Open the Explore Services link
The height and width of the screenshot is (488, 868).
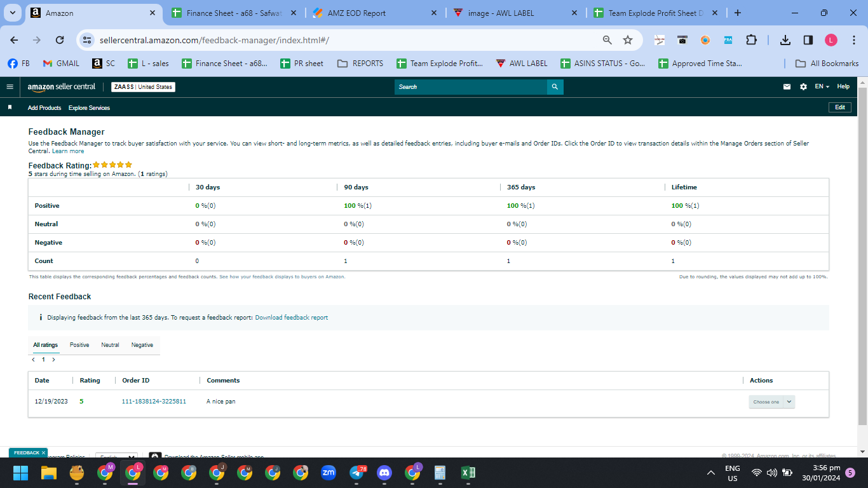(x=89, y=108)
